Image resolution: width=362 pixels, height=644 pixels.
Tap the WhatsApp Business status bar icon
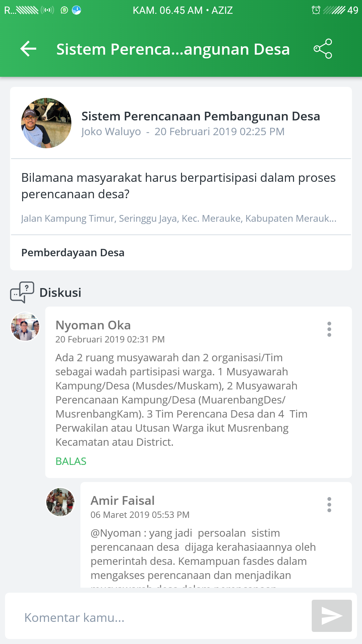click(64, 10)
